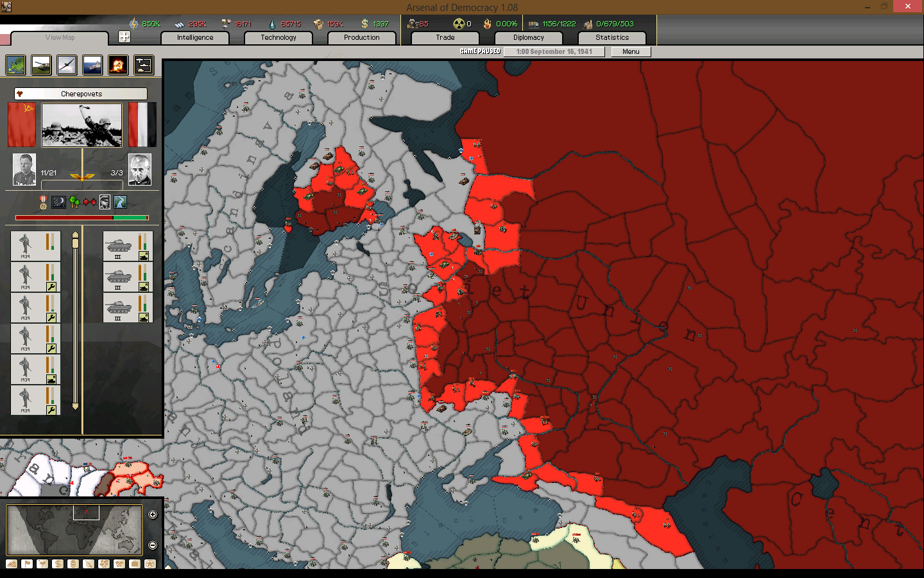Toggle the eighth map mode icon

coord(119,564)
